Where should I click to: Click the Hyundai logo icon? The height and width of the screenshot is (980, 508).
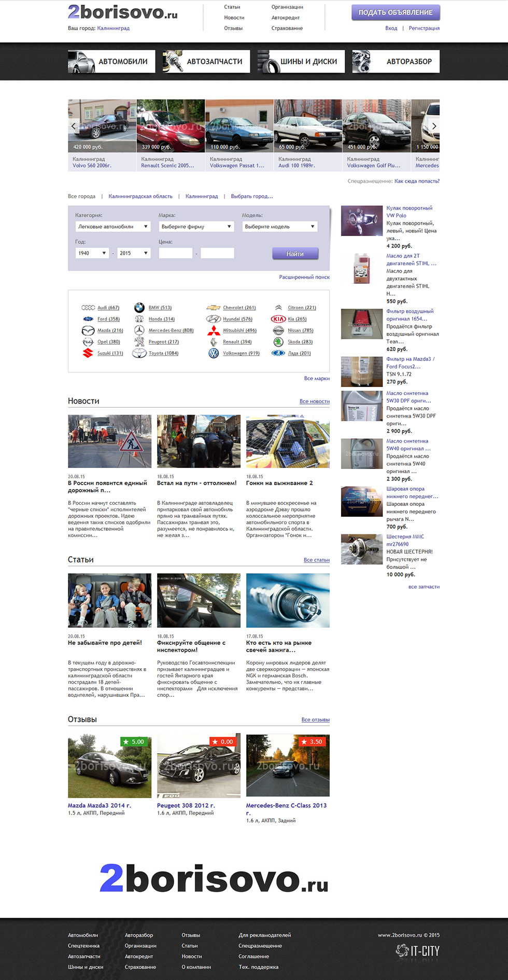pyautogui.click(x=214, y=319)
